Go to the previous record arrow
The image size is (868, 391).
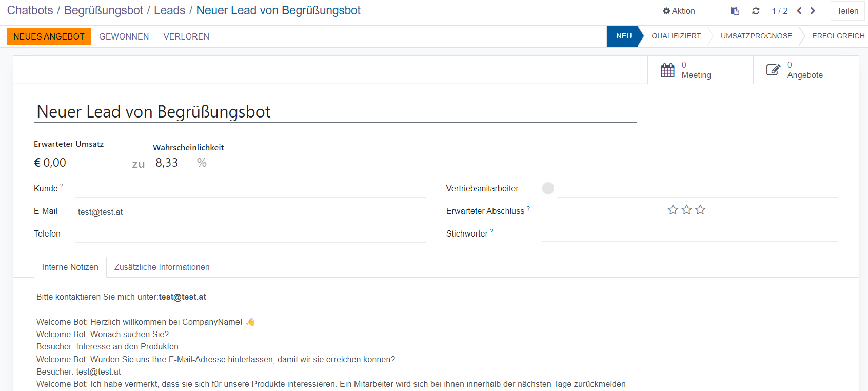pos(799,11)
